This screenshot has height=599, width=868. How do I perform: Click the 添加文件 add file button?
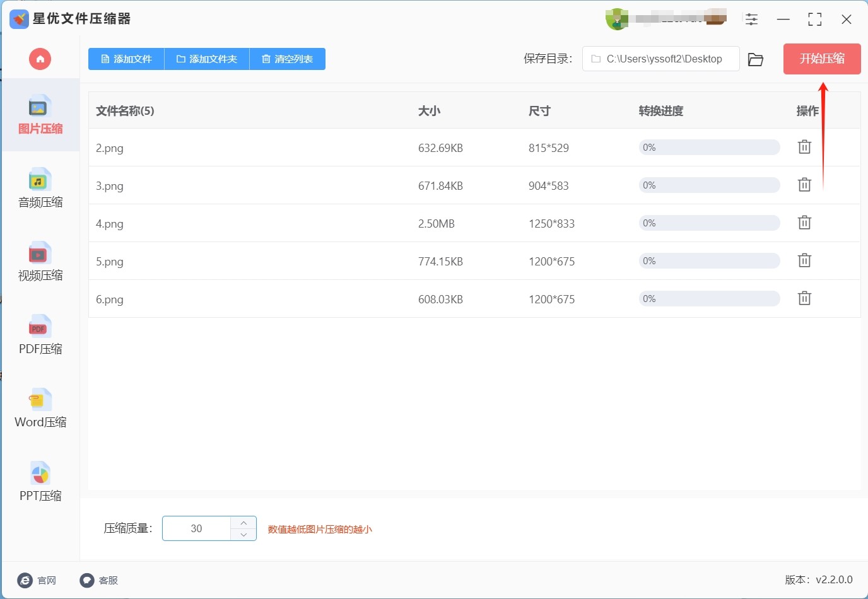126,59
